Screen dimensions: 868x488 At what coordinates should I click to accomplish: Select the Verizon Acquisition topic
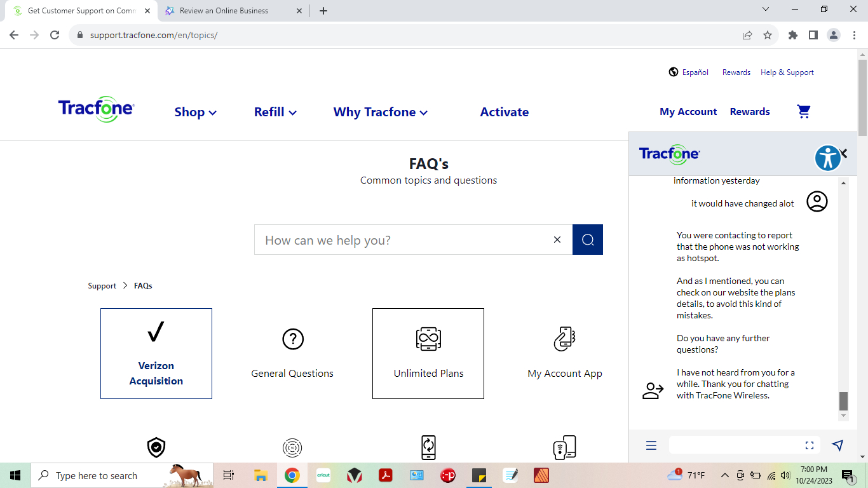(156, 353)
